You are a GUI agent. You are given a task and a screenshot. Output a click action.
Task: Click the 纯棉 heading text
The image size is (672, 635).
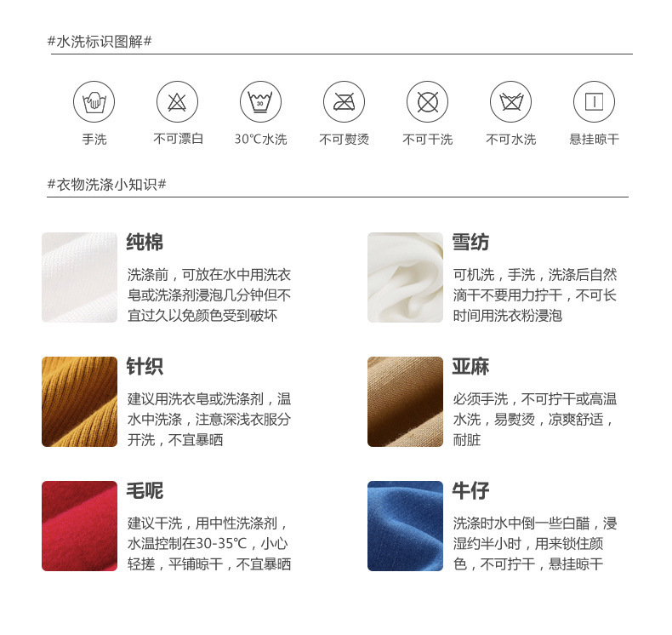coord(145,243)
